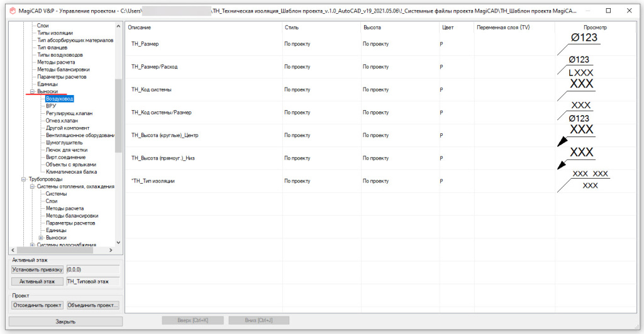Expand the Выноски node under Системы отопления

(41, 238)
